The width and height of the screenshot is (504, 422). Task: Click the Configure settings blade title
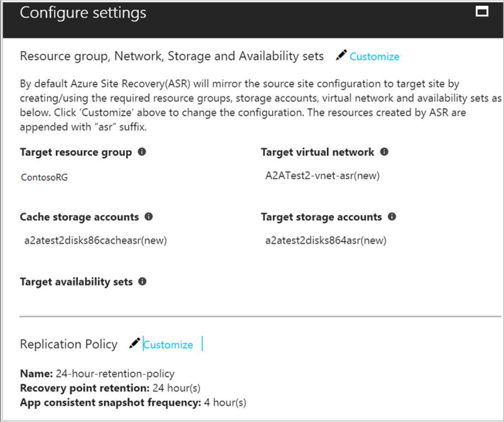(x=83, y=13)
